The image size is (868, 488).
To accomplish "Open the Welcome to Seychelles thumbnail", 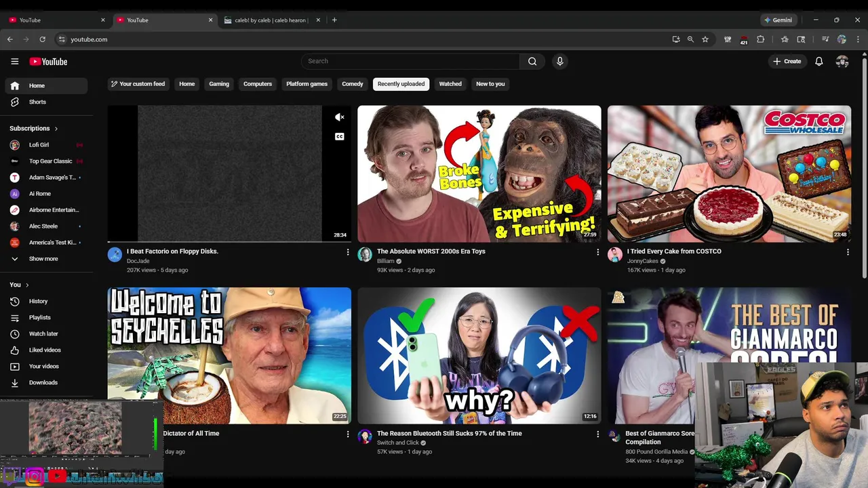I will (229, 356).
